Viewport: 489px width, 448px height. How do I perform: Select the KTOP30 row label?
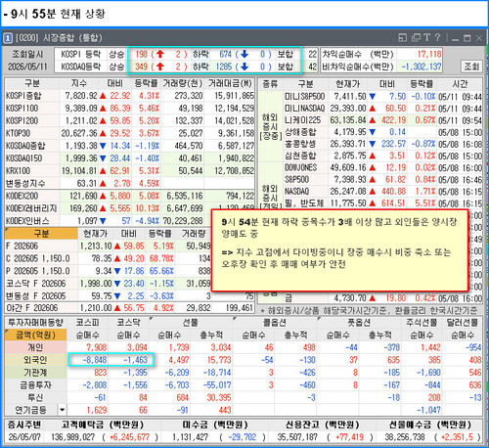coord(18,133)
